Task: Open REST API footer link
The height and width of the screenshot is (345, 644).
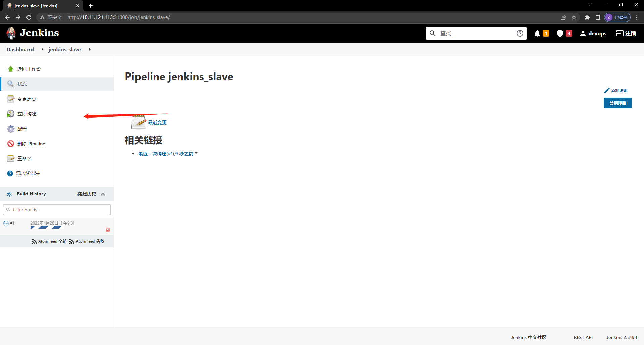Action: tap(583, 337)
